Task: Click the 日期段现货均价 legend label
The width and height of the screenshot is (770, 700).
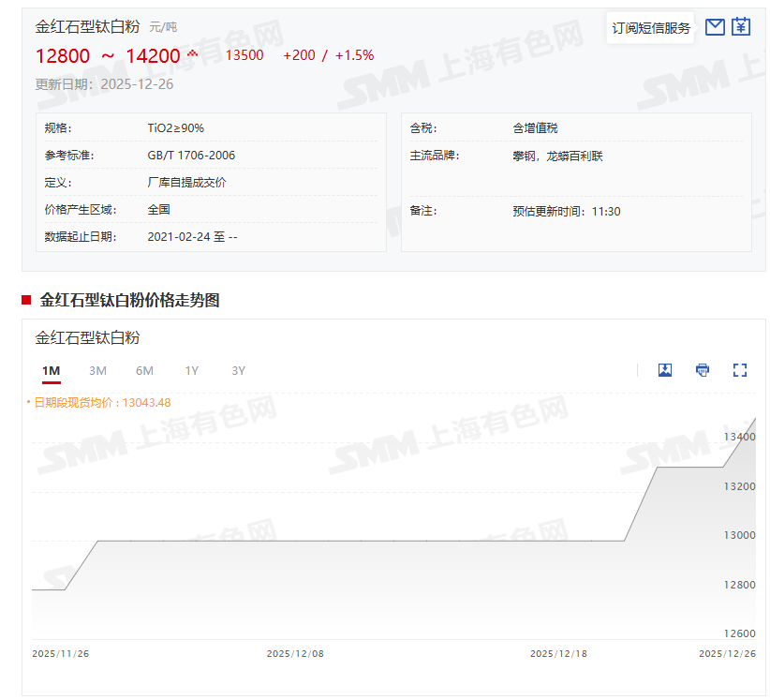Action: 101,403
